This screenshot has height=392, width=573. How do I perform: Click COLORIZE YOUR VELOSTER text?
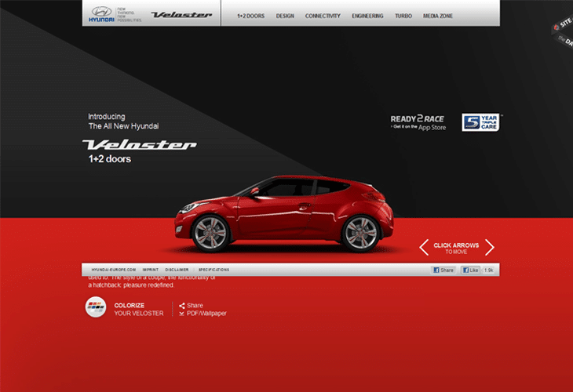pyautogui.click(x=138, y=309)
